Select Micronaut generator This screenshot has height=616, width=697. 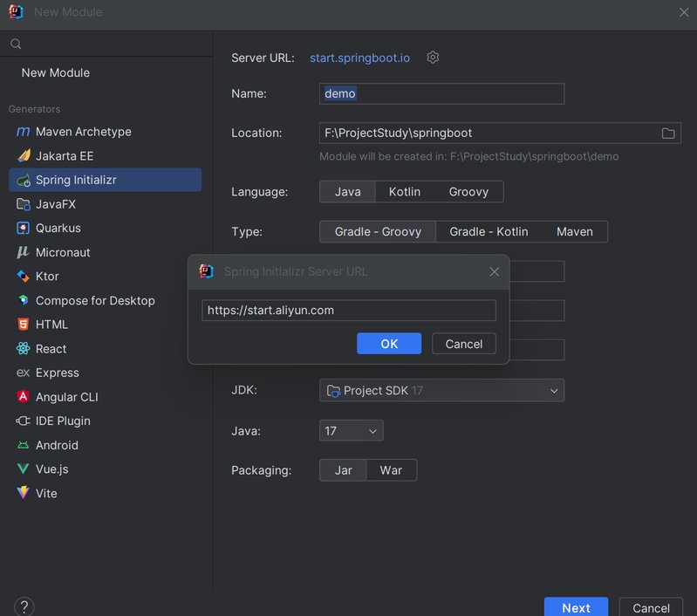point(105,252)
